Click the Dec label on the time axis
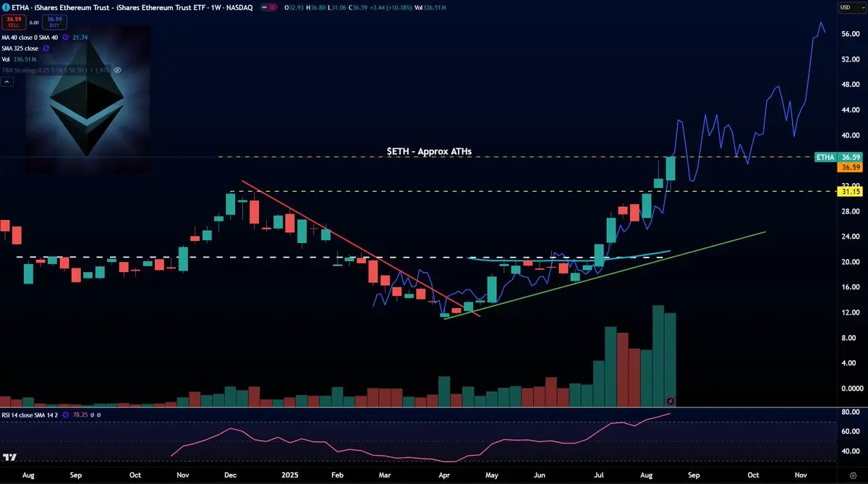The image size is (868, 484). pyautogui.click(x=231, y=475)
